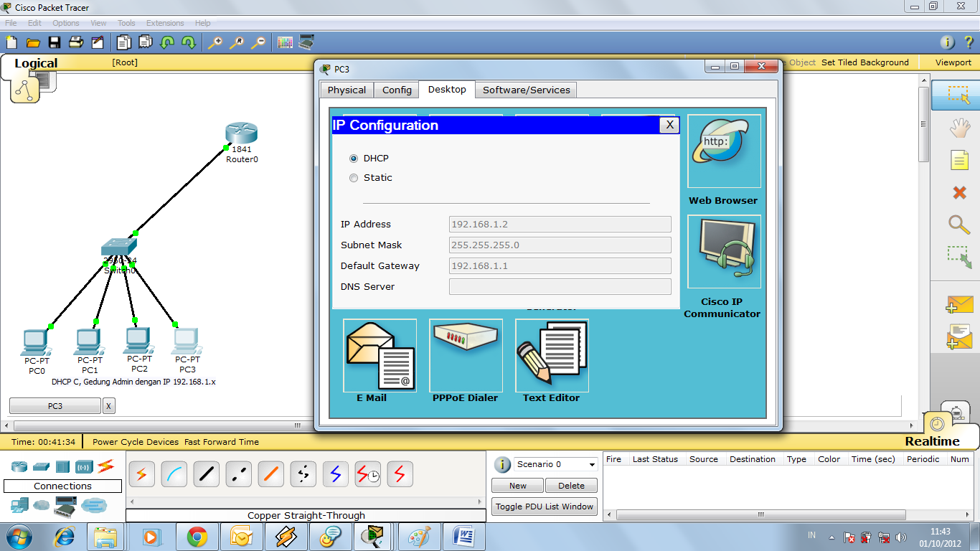Select the Serial DCE cable with clock

point(367,474)
